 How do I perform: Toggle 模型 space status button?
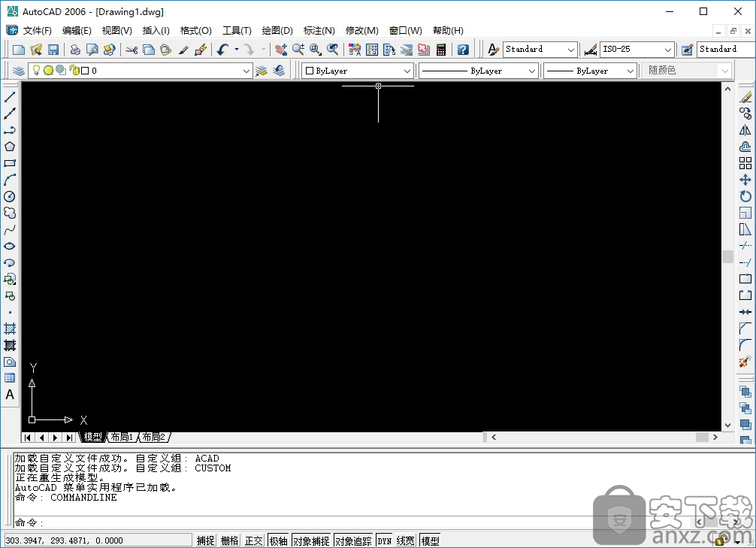click(430, 540)
